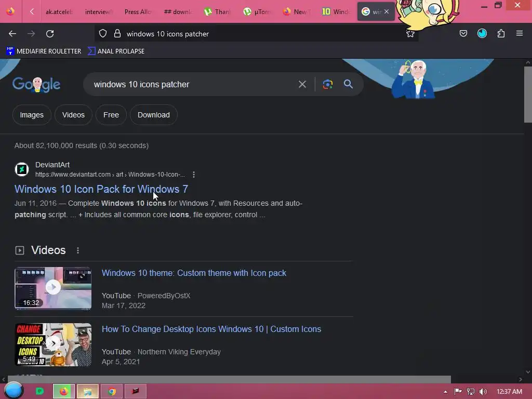Viewport: 532px width, 399px height.
Task: Open File Explorer from the taskbar
Action: (x=88, y=391)
